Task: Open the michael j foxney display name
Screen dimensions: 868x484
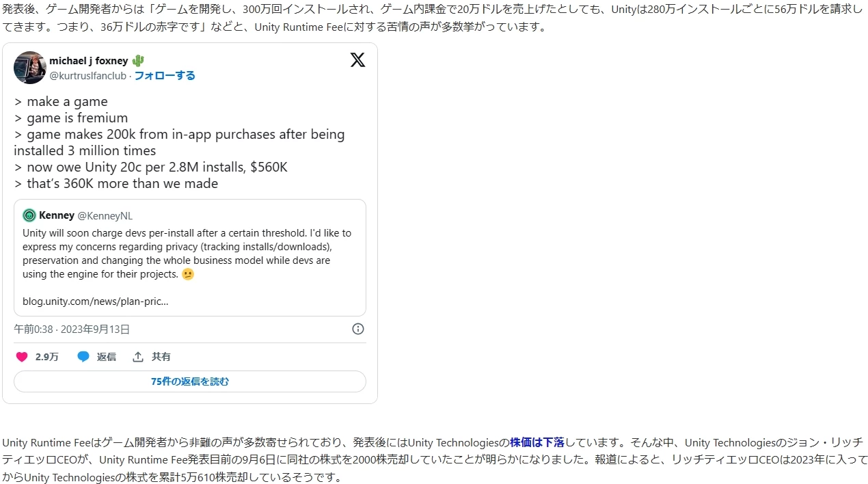Action: click(x=89, y=61)
